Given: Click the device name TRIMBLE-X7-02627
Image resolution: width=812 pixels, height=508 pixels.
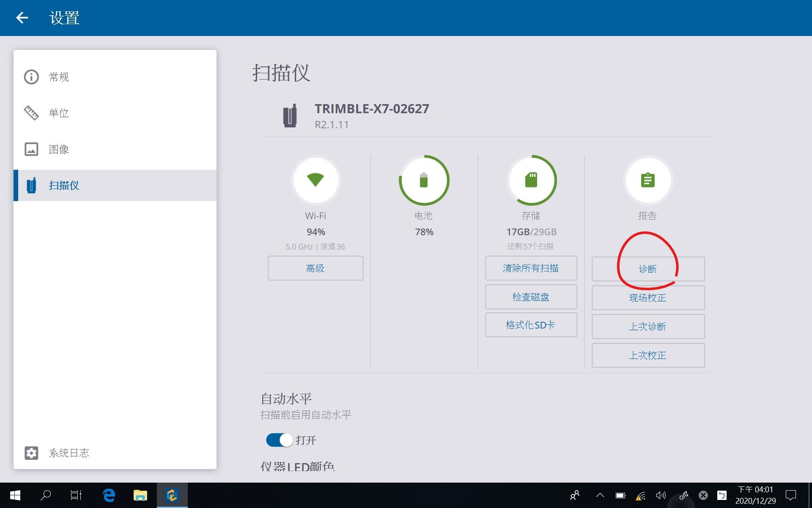Looking at the screenshot, I should (x=372, y=109).
